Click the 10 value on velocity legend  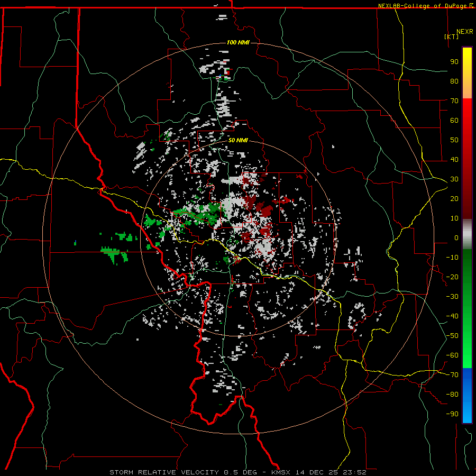pos(454,218)
